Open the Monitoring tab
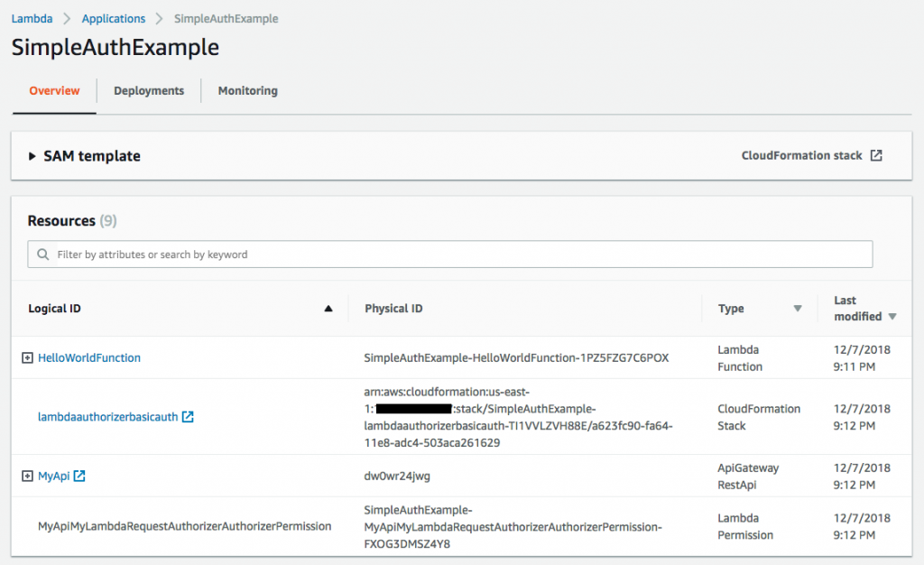 [x=247, y=91]
